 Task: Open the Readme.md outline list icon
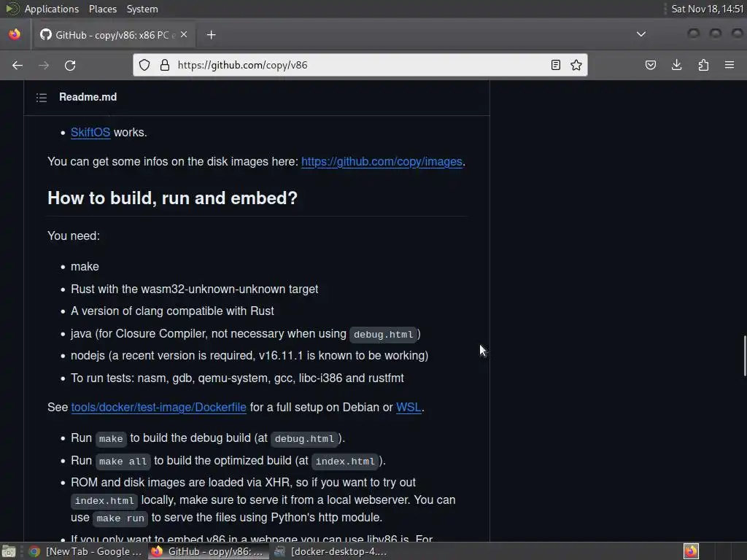pos(42,98)
